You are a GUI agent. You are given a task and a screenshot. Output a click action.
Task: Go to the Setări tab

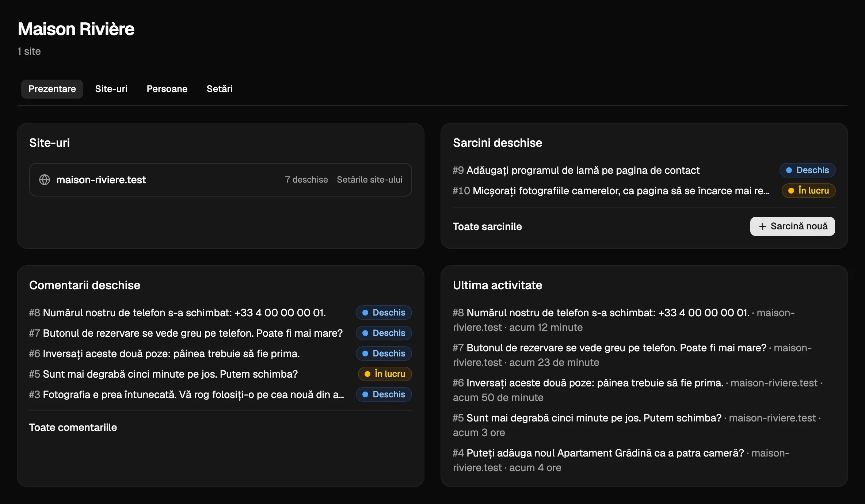(220, 89)
